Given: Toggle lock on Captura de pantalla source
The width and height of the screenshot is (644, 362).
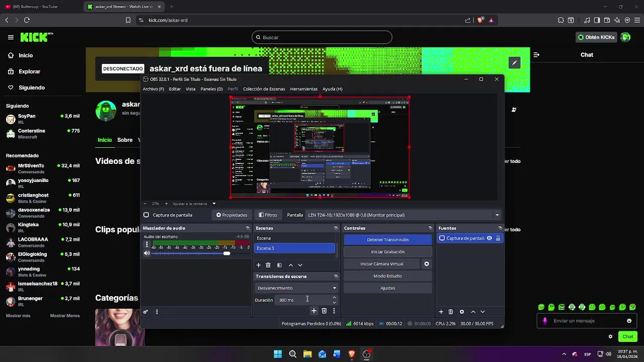Looking at the screenshot, I should (498, 238).
